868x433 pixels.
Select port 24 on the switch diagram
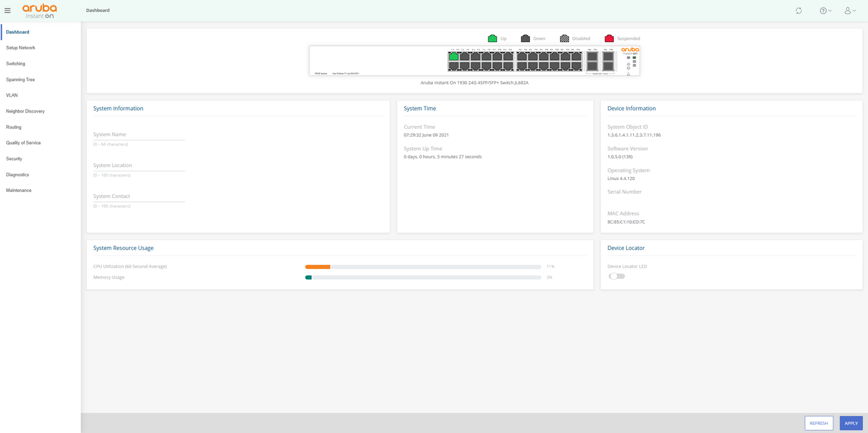point(576,66)
